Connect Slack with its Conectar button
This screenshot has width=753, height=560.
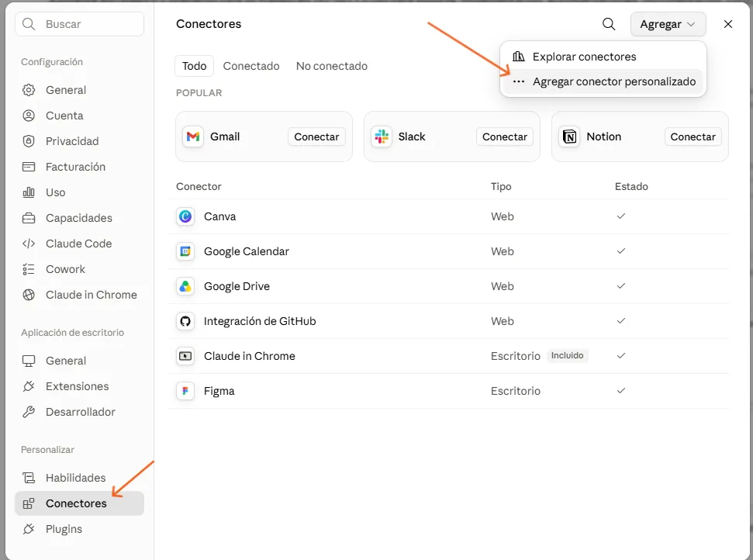click(505, 137)
